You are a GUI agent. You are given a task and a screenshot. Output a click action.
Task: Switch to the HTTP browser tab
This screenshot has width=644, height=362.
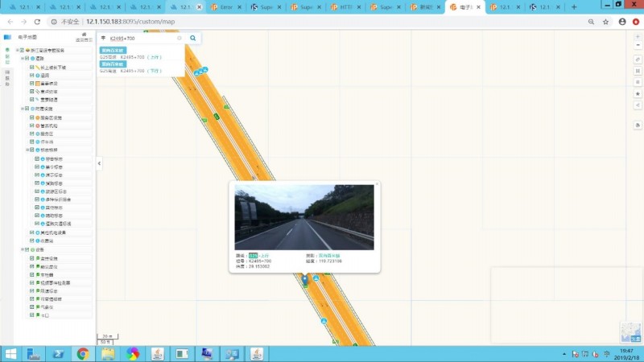[x=346, y=7]
